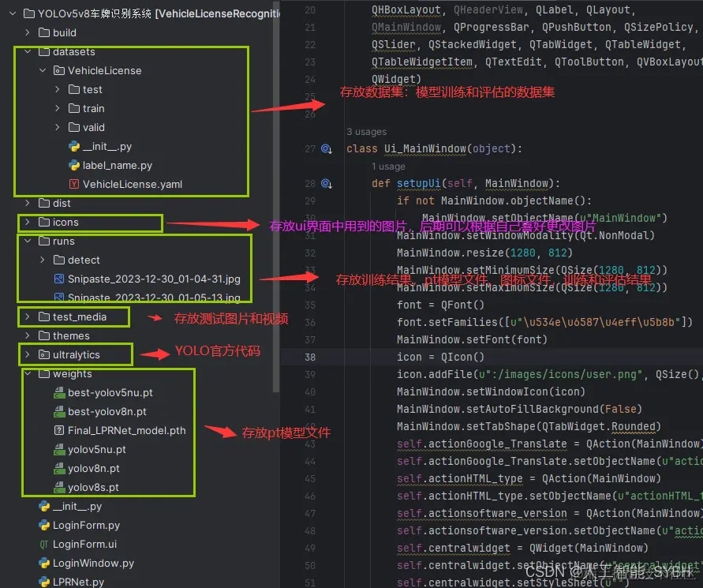Click the Python icon of datasets __init__.py
This screenshot has width=703, height=588.
[74, 146]
